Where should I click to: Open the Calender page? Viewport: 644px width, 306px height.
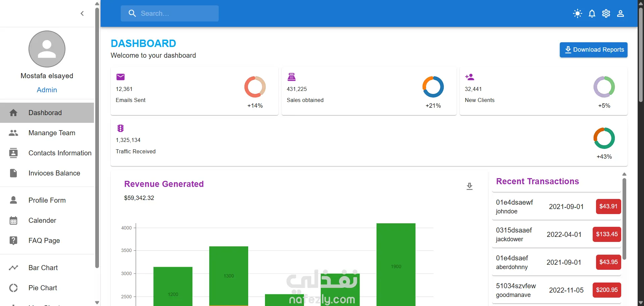click(x=47, y=220)
